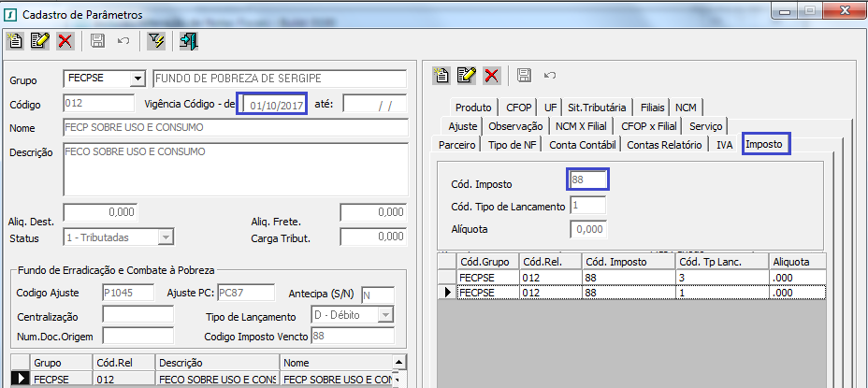
Task: Click the Codigo Ajuste field P1045
Action: (x=130, y=293)
